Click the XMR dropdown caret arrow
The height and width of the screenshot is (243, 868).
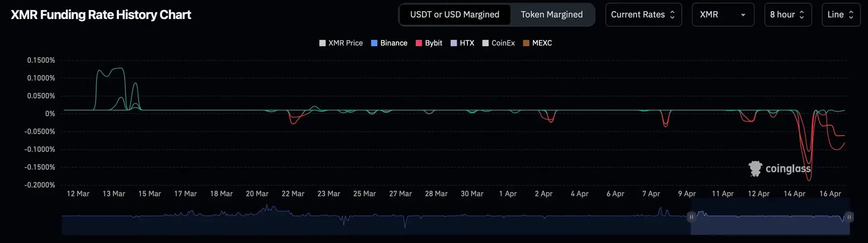pyautogui.click(x=743, y=15)
